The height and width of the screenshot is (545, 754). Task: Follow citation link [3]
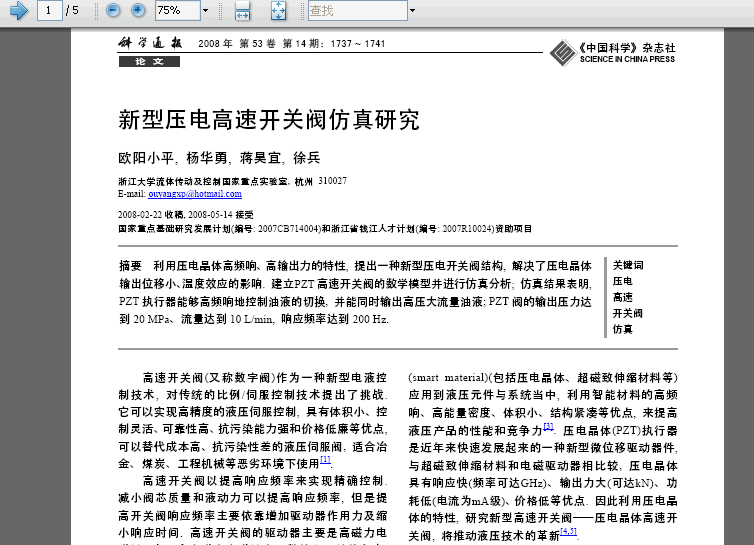click(548, 426)
